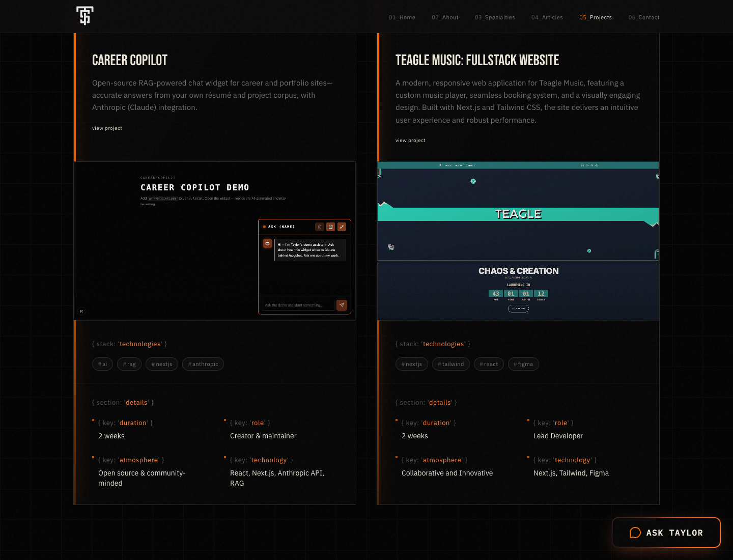The image size is (733, 560).
Task: Open the Ask Taylor chat button
Action: (666, 533)
